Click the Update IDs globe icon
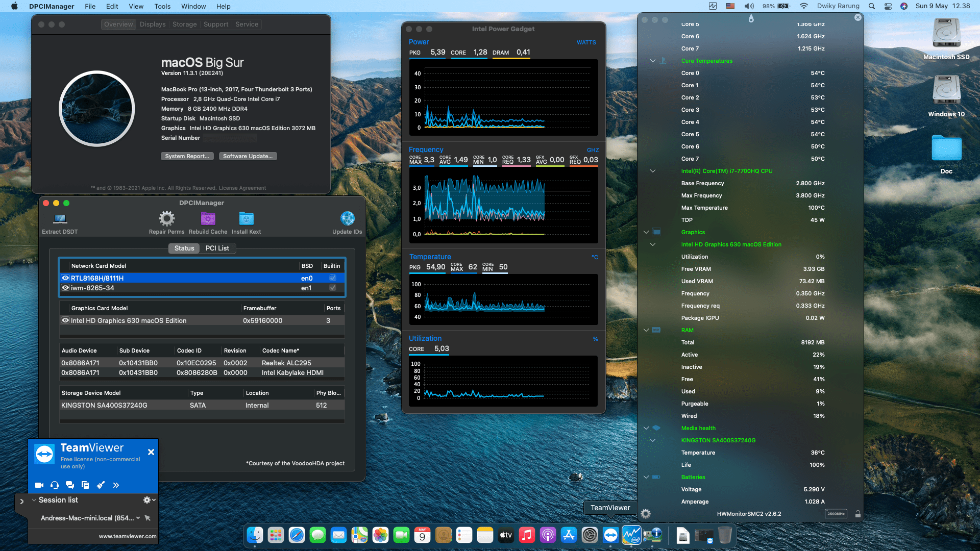The width and height of the screenshot is (980, 551). point(348,218)
